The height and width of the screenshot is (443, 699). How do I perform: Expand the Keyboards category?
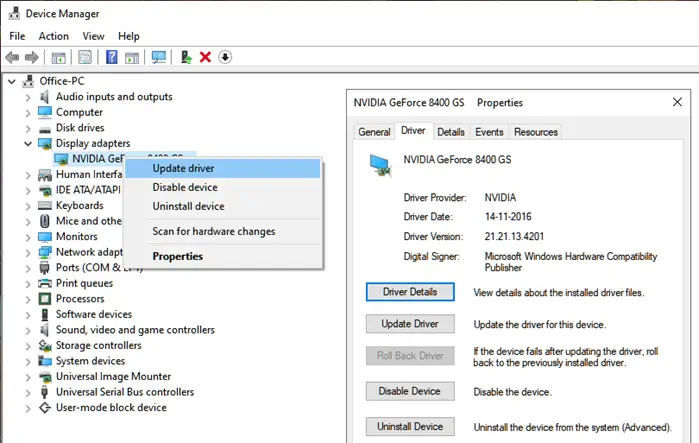[x=28, y=206]
